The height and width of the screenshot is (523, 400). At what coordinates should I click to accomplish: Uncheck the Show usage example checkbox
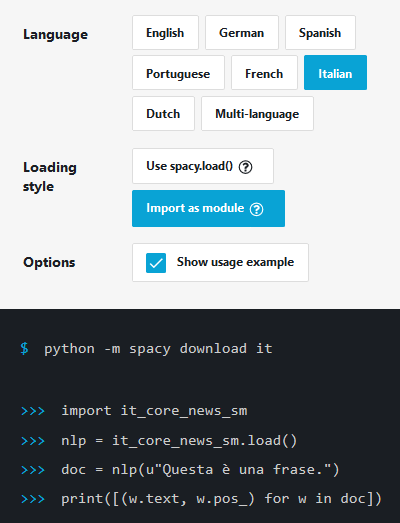click(x=156, y=263)
